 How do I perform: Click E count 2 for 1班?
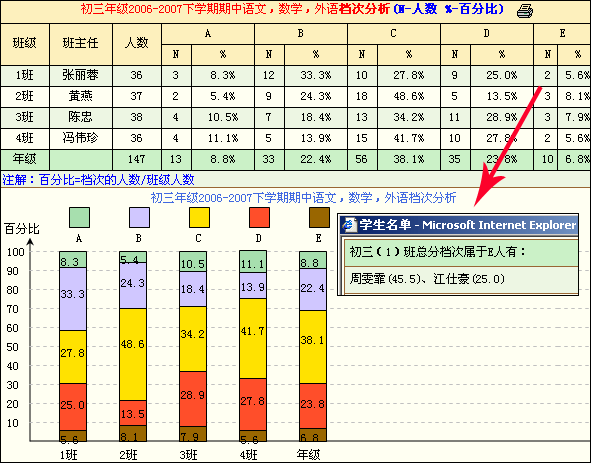pos(547,75)
